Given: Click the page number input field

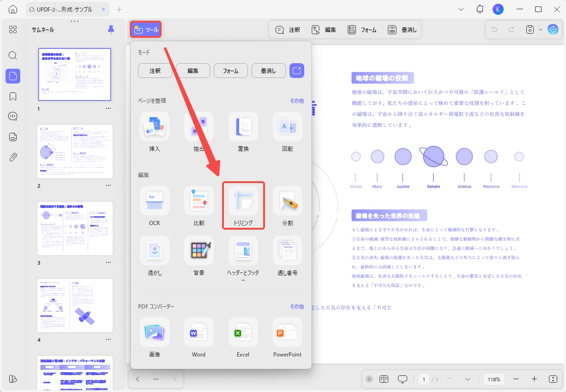Looking at the screenshot, I should (423, 379).
